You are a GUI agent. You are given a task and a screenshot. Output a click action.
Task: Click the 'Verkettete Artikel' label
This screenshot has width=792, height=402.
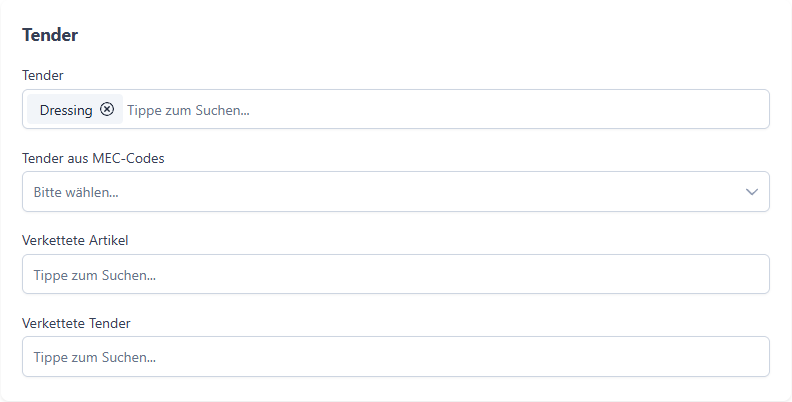tap(75, 240)
